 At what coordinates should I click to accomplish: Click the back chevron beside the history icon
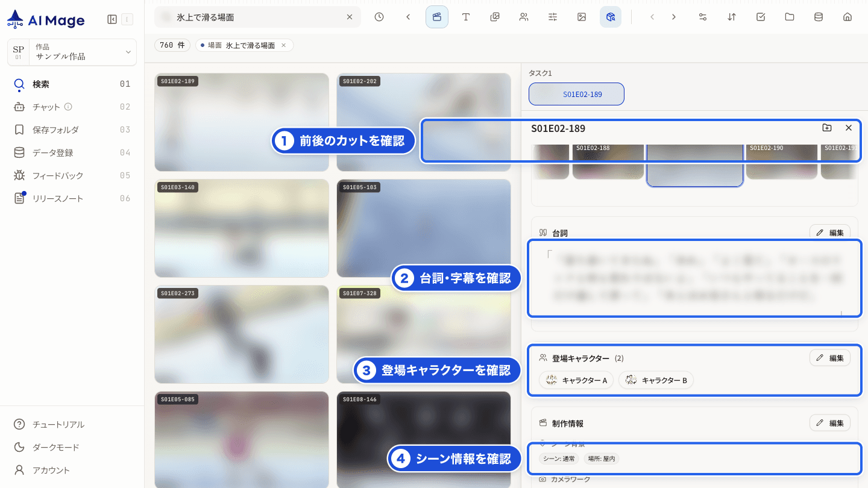click(x=408, y=17)
